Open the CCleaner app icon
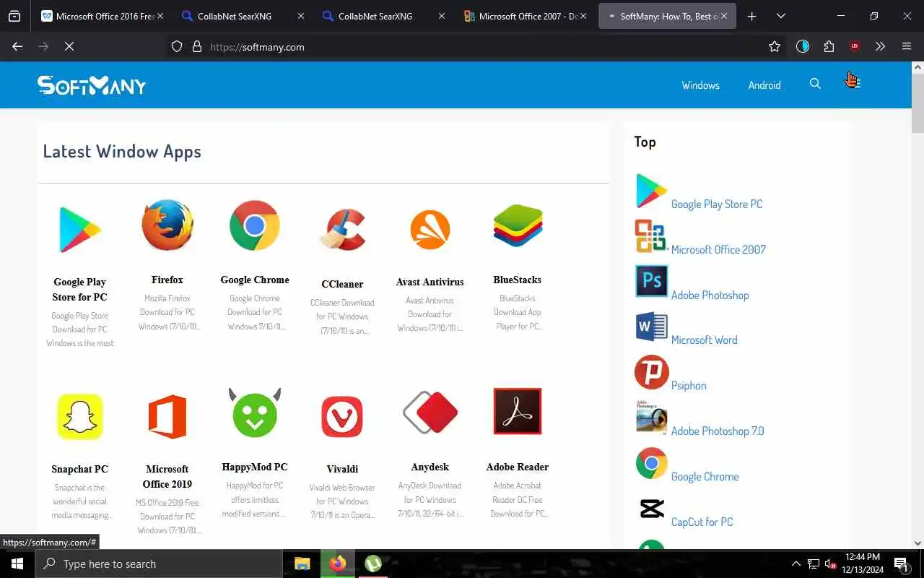Viewport: 924px width, 578px height. [x=342, y=229]
